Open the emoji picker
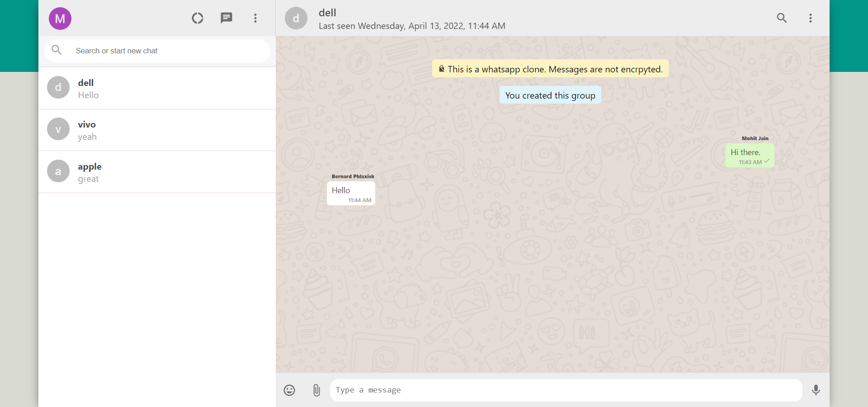 289,390
